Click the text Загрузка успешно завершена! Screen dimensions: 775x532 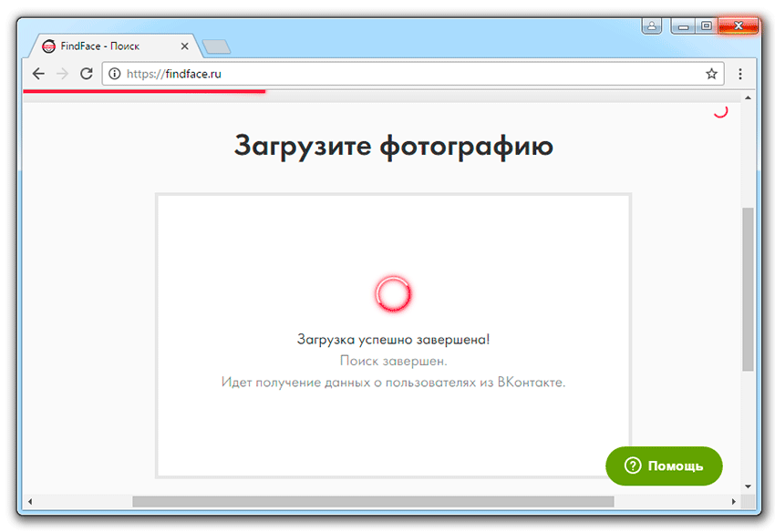(x=394, y=340)
